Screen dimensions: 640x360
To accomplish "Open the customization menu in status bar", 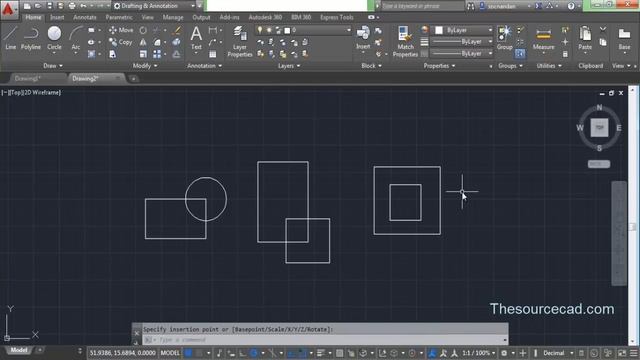I will (x=634, y=353).
